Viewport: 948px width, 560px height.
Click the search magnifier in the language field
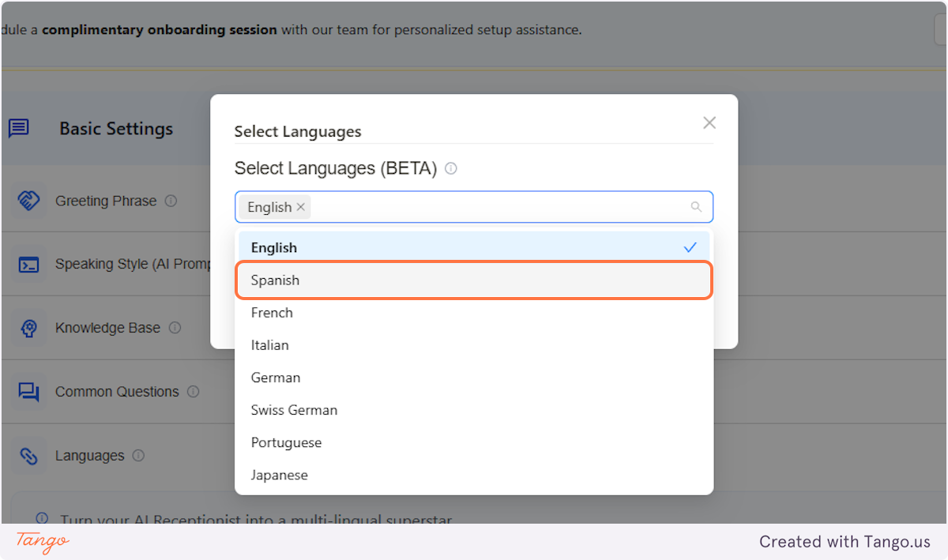696,206
